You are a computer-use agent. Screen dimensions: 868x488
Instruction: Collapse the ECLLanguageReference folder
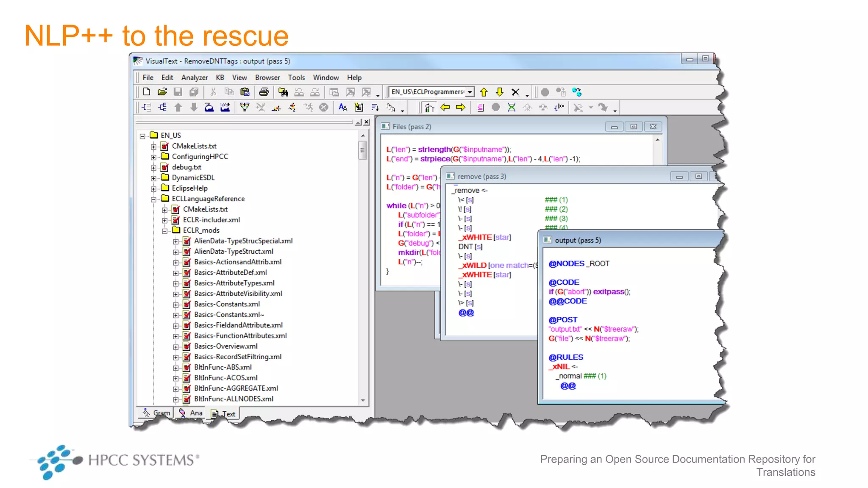154,200
